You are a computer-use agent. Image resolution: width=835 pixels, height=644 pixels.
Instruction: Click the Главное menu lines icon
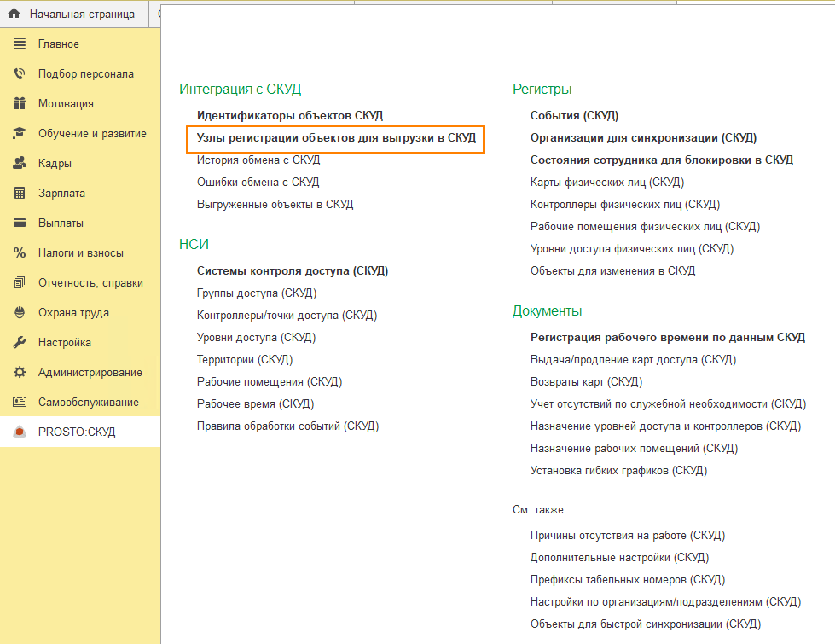[20, 44]
